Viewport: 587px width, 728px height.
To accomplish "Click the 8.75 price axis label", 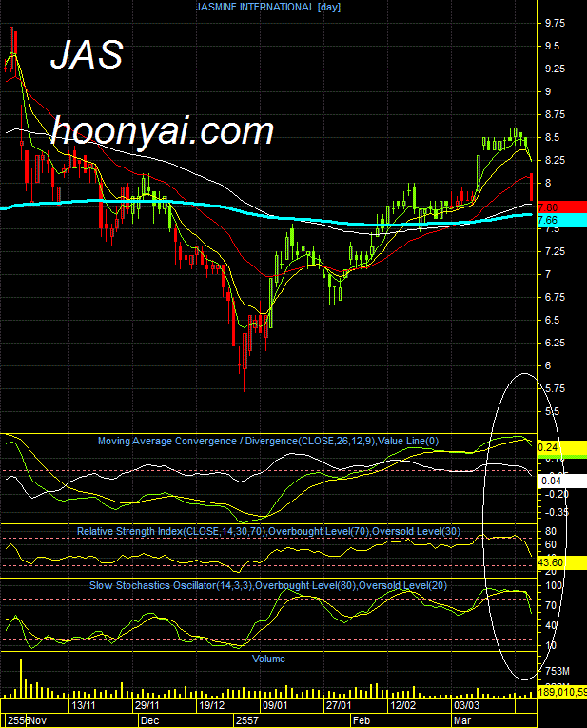I will pos(555,114).
